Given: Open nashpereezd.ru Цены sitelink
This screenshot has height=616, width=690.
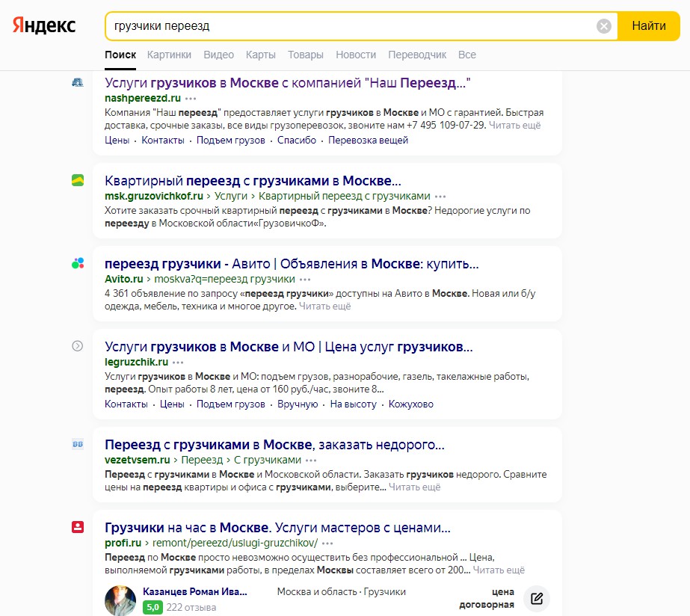Looking at the screenshot, I should tap(117, 141).
